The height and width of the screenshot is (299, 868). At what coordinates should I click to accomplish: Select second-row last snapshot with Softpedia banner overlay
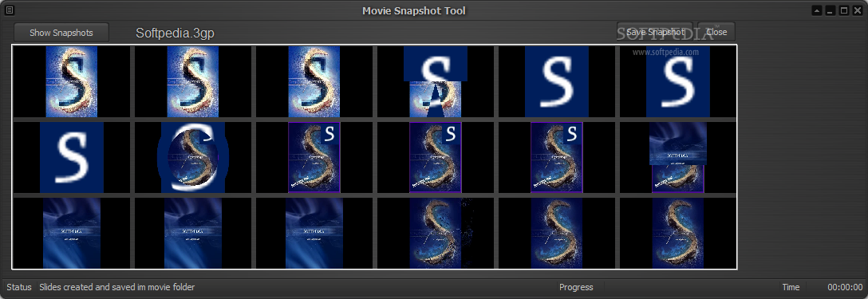[x=677, y=157]
